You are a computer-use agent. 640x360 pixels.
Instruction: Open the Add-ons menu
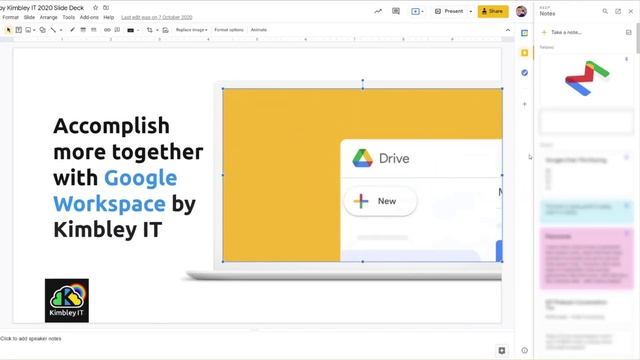(x=89, y=18)
